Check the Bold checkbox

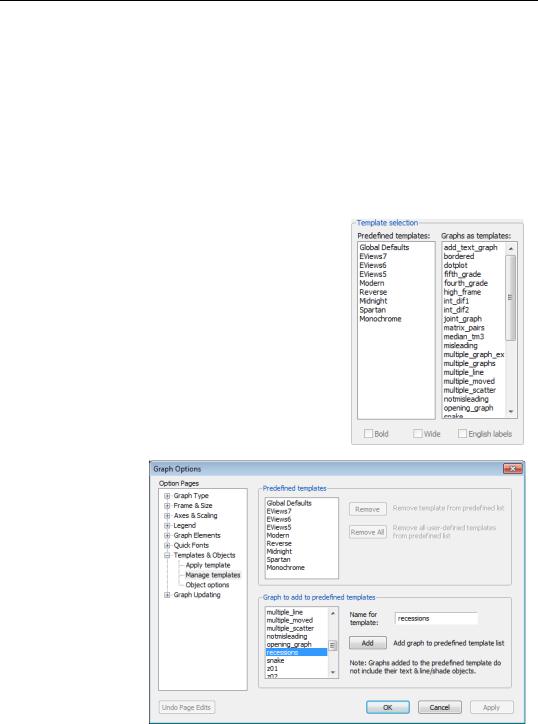[x=368, y=434]
